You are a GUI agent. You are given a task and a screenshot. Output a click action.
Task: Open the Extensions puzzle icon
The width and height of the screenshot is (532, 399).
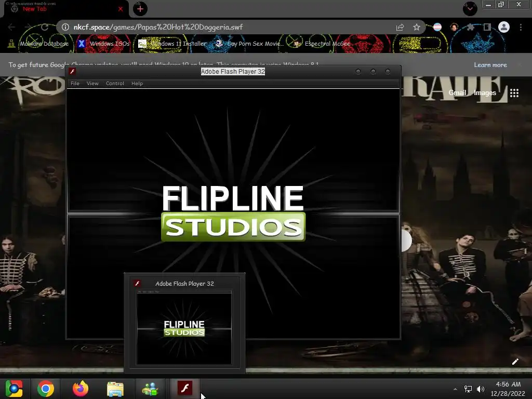[x=470, y=27]
